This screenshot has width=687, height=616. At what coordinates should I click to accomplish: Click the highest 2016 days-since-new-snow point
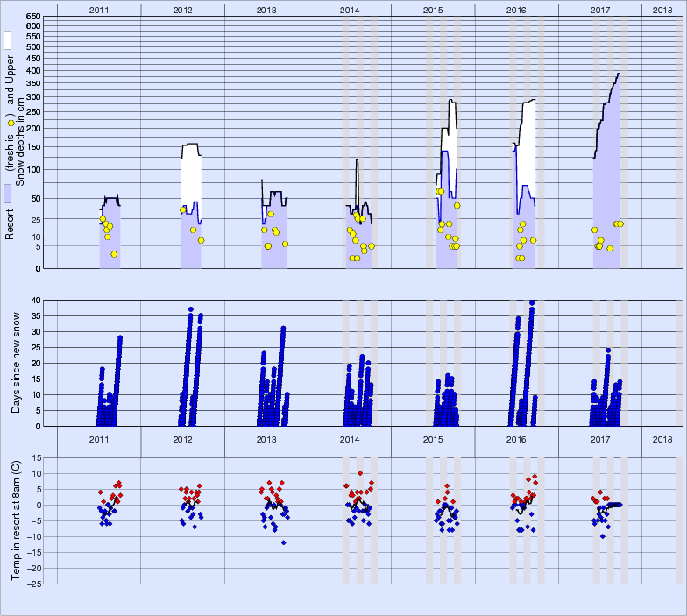point(532,302)
